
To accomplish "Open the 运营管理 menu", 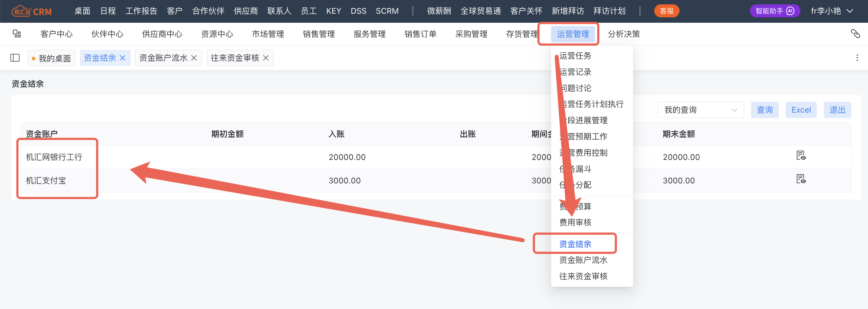I will pos(573,34).
